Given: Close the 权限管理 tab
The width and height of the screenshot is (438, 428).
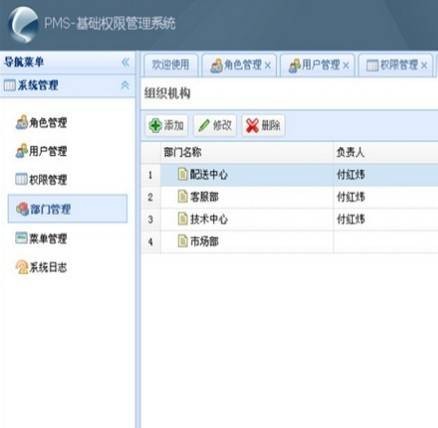Looking at the screenshot, I should pyautogui.click(x=424, y=66).
